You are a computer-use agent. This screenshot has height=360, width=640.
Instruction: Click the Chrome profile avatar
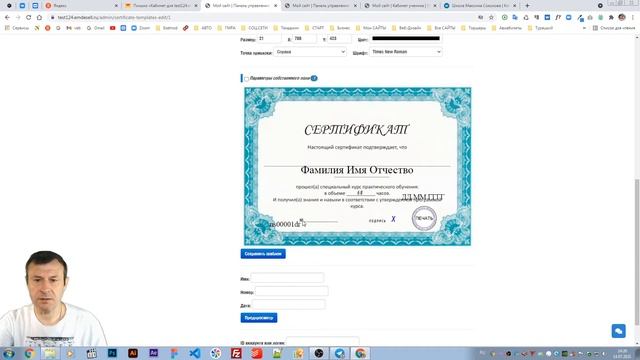622,18
